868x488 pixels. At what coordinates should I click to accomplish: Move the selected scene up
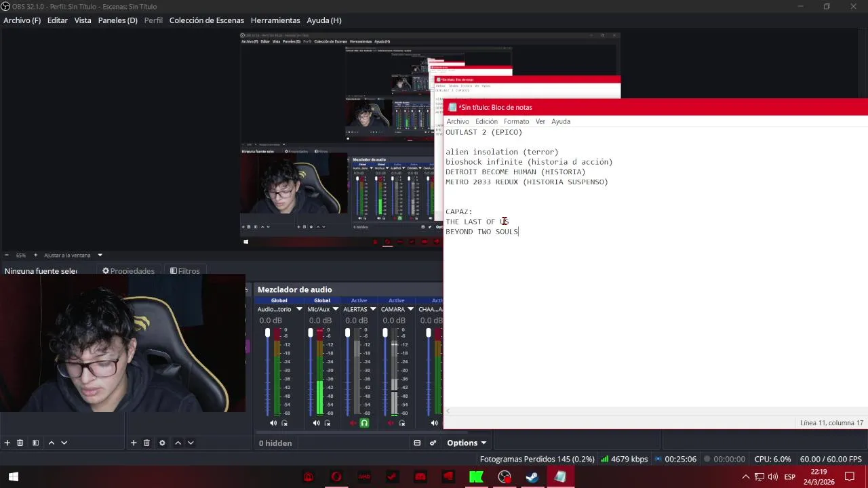pyautogui.click(x=51, y=443)
